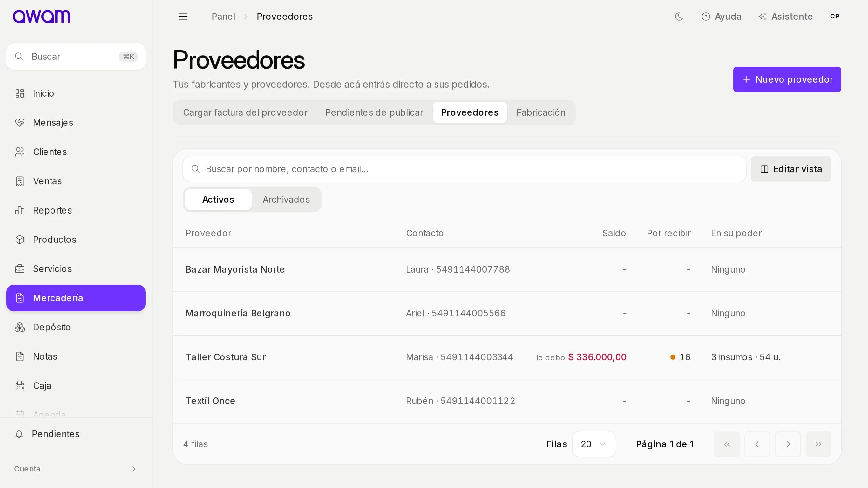Focus the Buscar sidebar search box

coord(76,57)
